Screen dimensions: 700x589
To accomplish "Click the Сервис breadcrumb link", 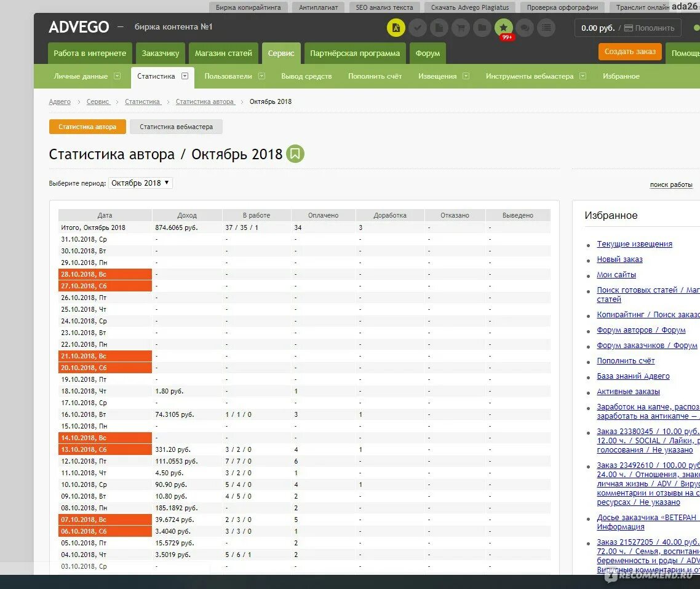I will pyautogui.click(x=98, y=101).
